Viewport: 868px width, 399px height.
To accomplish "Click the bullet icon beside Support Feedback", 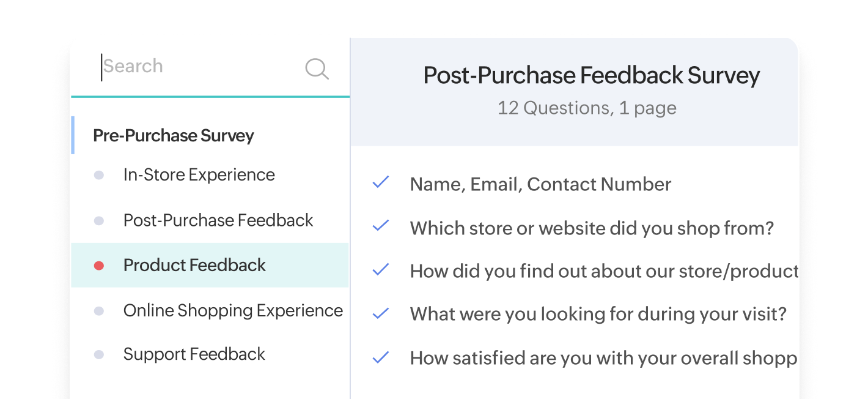I will pos(99,354).
